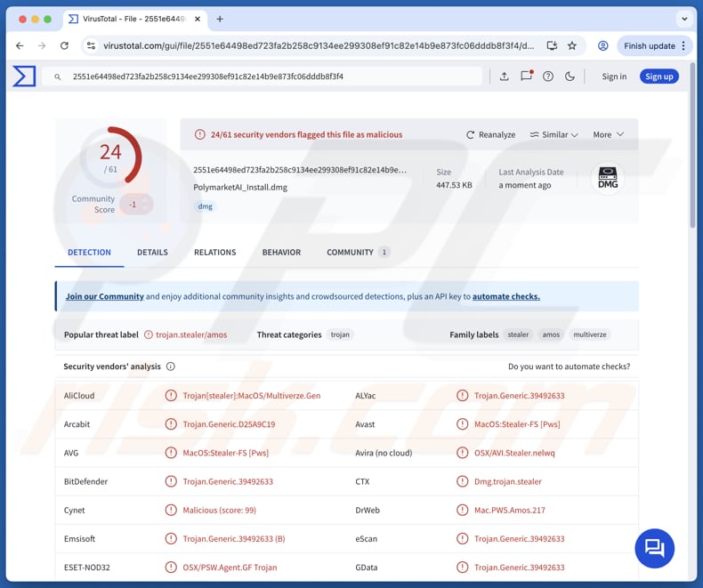
Task: Switch to the Details tab
Action: pos(152,253)
